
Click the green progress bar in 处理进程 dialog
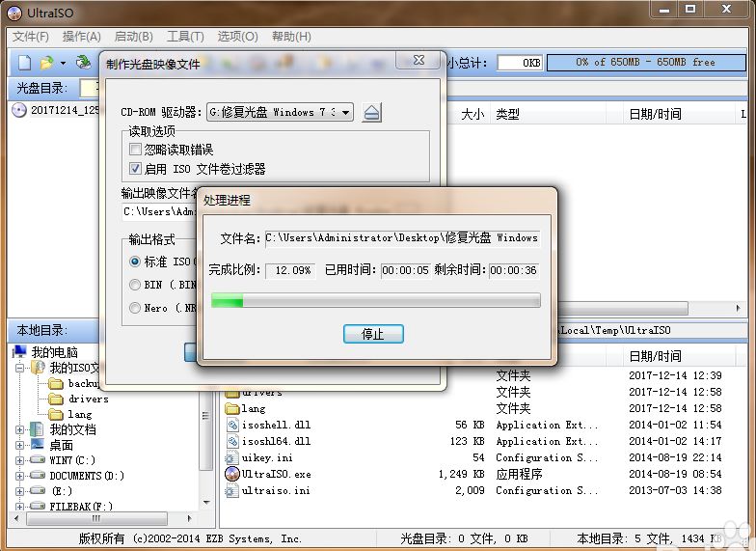point(376,300)
